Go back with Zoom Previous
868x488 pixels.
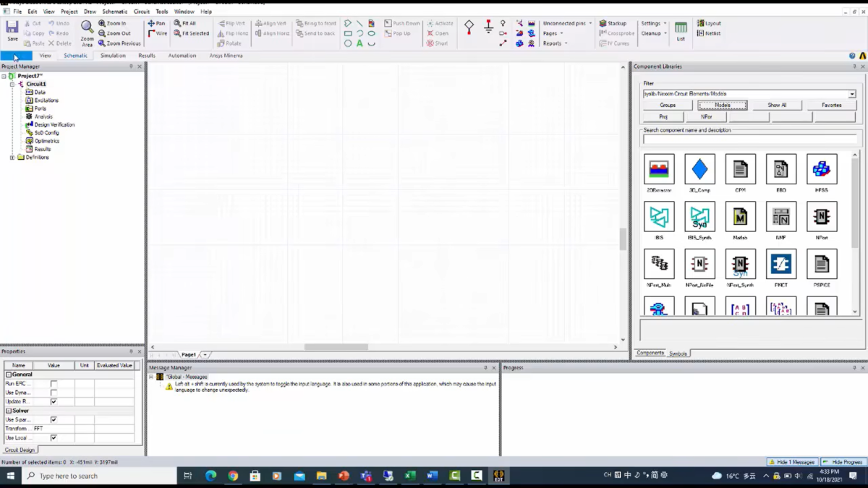click(x=119, y=43)
